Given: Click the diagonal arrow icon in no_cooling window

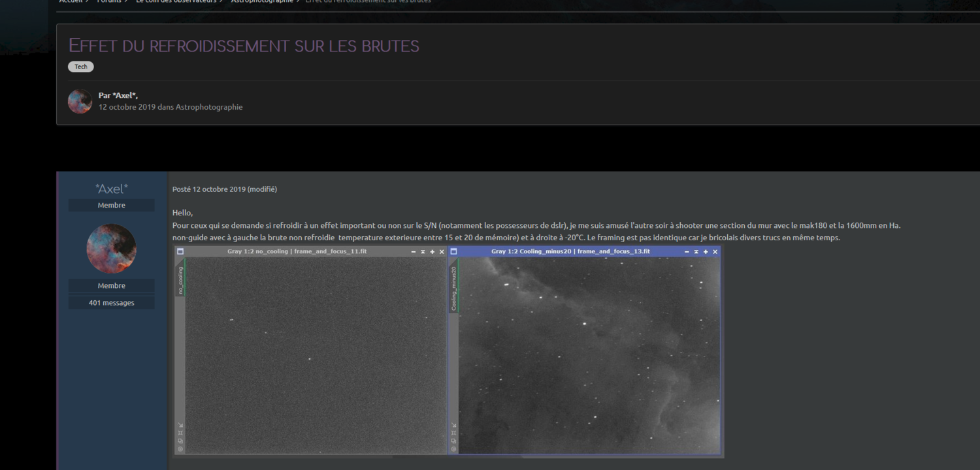Looking at the screenshot, I should [x=180, y=425].
